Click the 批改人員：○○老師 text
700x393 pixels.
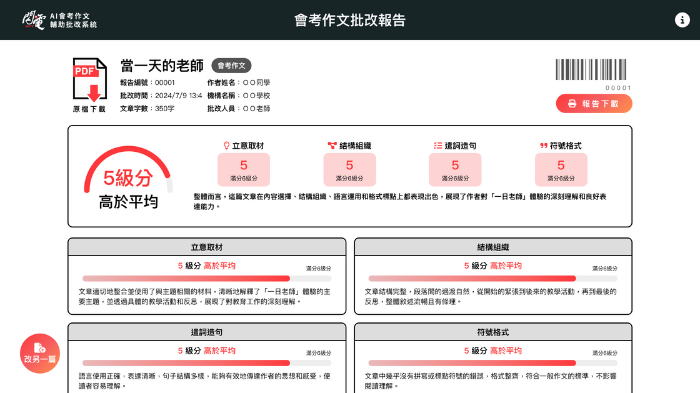coord(238,109)
